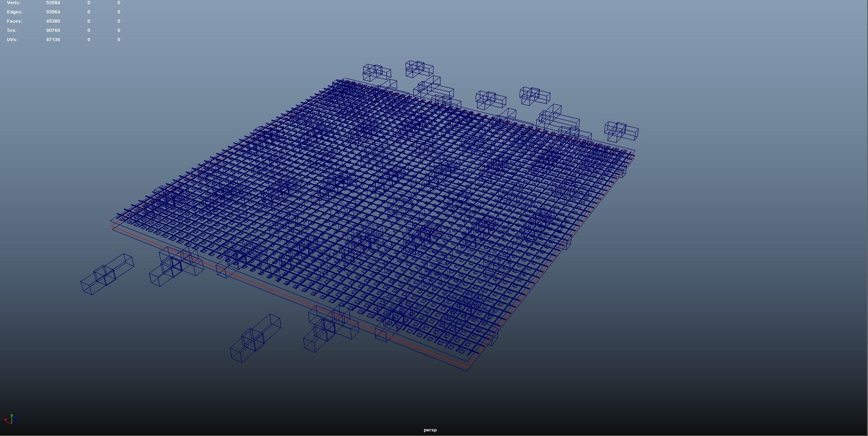
Task: Select the face count value 45380
Action: [53, 21]
